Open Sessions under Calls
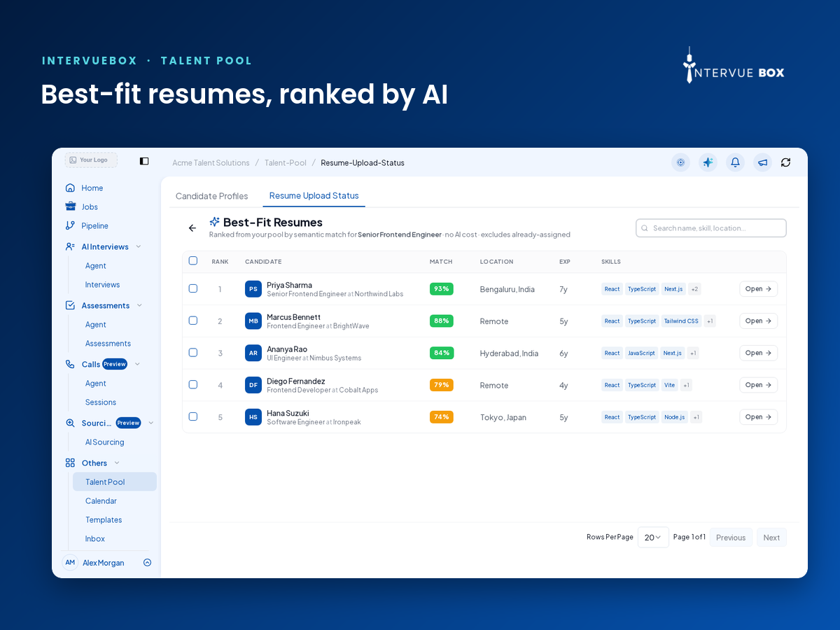The image size is (840, 630). [101, 402]
